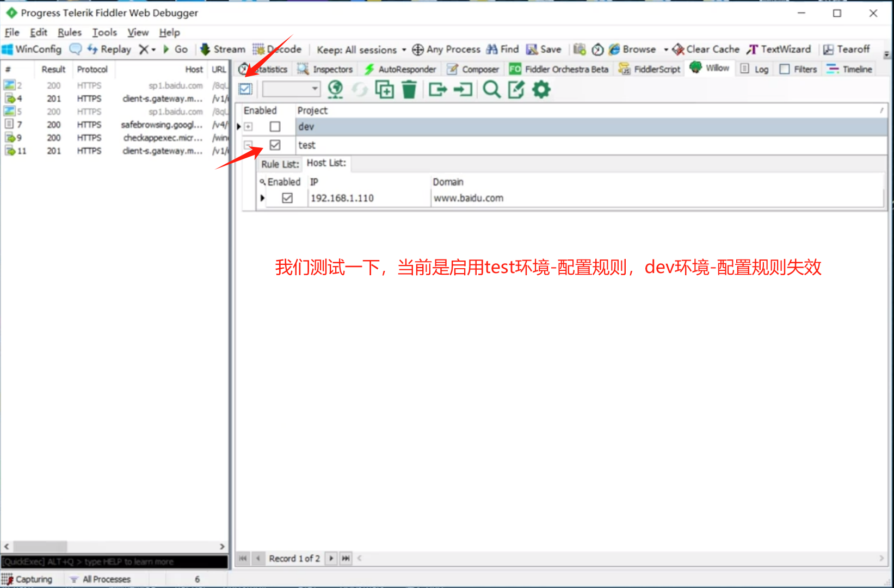Open the Edit menu
894x588 pixels.
(x=39, y=33)
